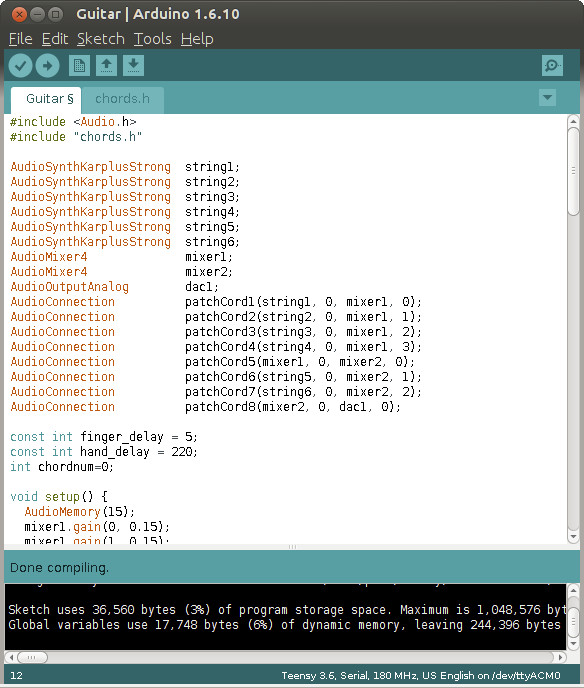Open the Edit menu
The width and height of the screenshot is (584, 688).
pos(54,39)
